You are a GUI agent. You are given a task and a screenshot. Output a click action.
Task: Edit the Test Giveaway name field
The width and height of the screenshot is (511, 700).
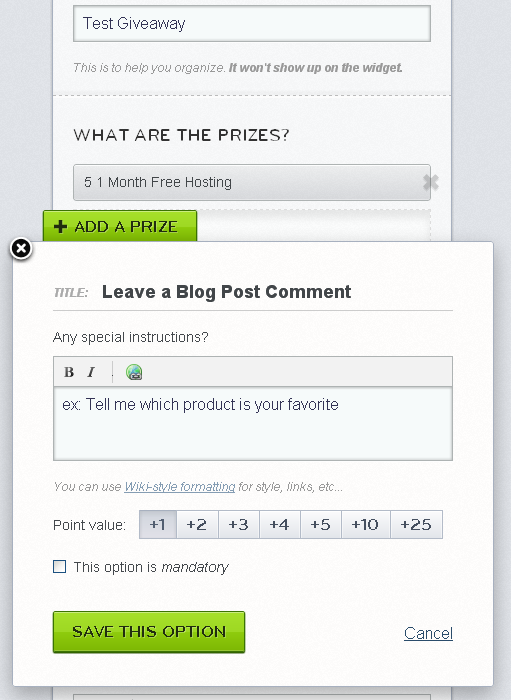(x=252, y=24)
